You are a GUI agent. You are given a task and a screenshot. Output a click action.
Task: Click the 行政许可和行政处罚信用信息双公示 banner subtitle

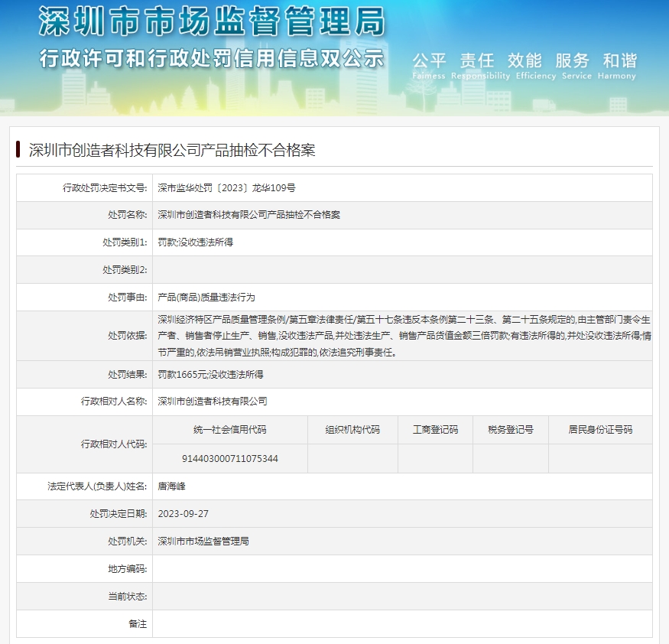coord(212,58)
